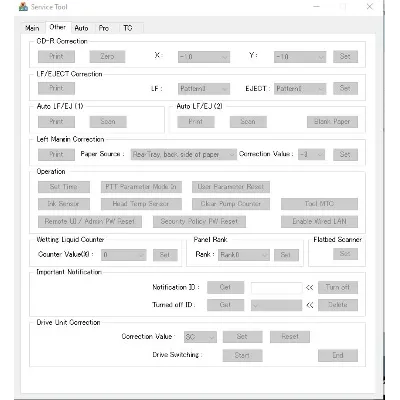The width and height of the screenshot is (400, 400).
Task: Click the Head Temp Sensor button
Action: (x=141, y=204)
